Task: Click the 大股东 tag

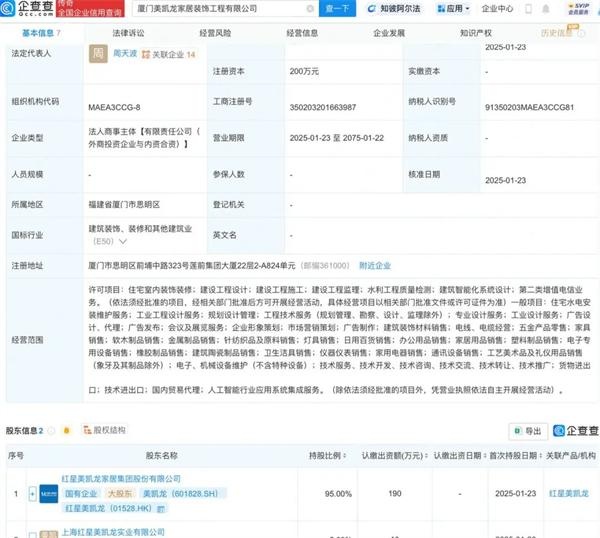Action: 120,494
